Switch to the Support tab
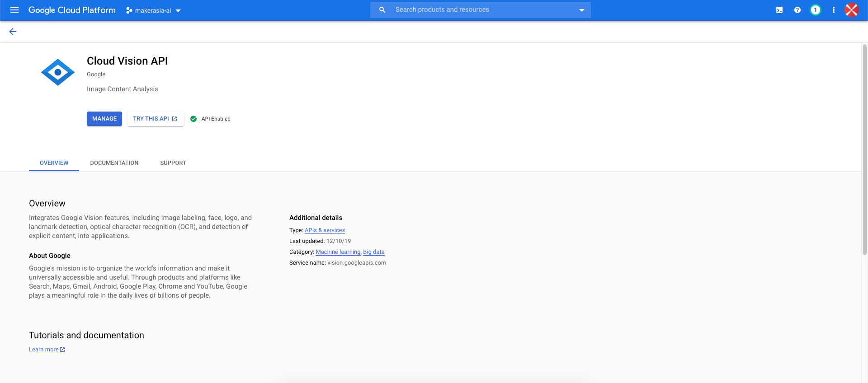This screenshot has width=868, height=383. pyautogui.click(x=173, y=163)
